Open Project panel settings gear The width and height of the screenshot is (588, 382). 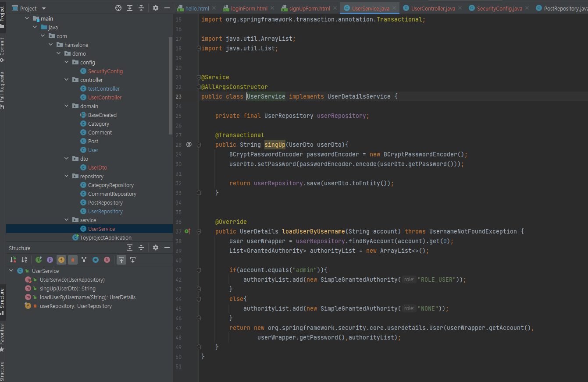point(155,8)
